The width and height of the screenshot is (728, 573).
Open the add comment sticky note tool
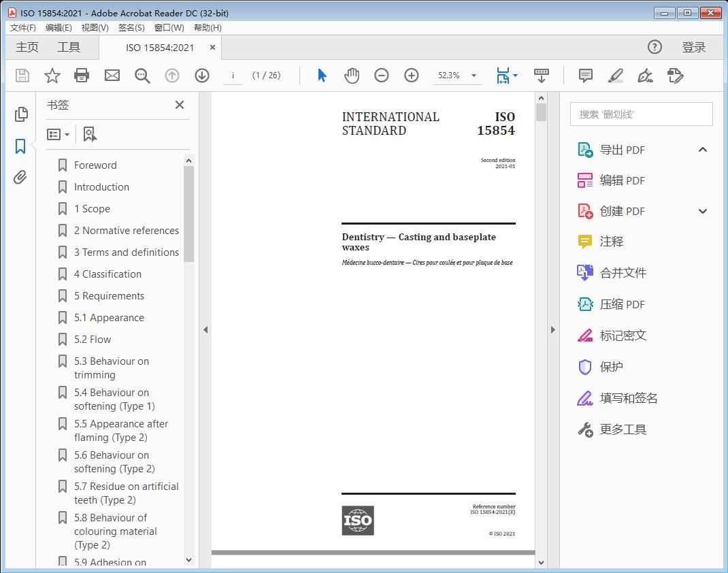(585, 76)
